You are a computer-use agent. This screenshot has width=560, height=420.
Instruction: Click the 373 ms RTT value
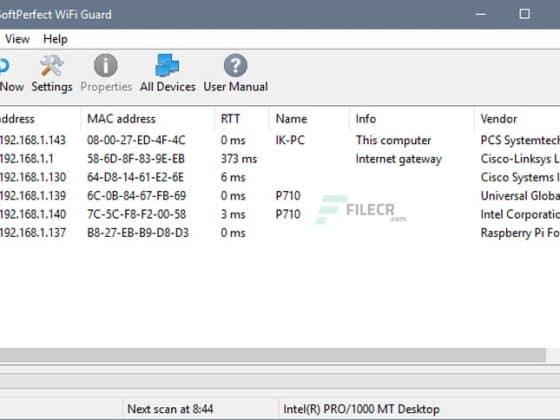pyautogui.click(x=239, y=159)
